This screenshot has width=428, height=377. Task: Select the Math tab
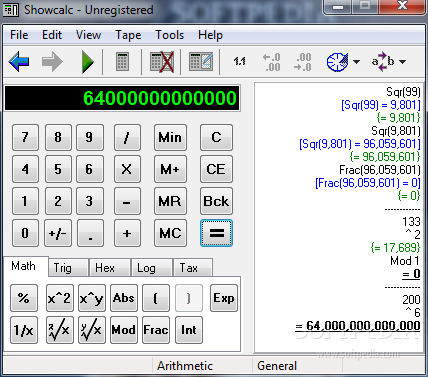[26, 266]
